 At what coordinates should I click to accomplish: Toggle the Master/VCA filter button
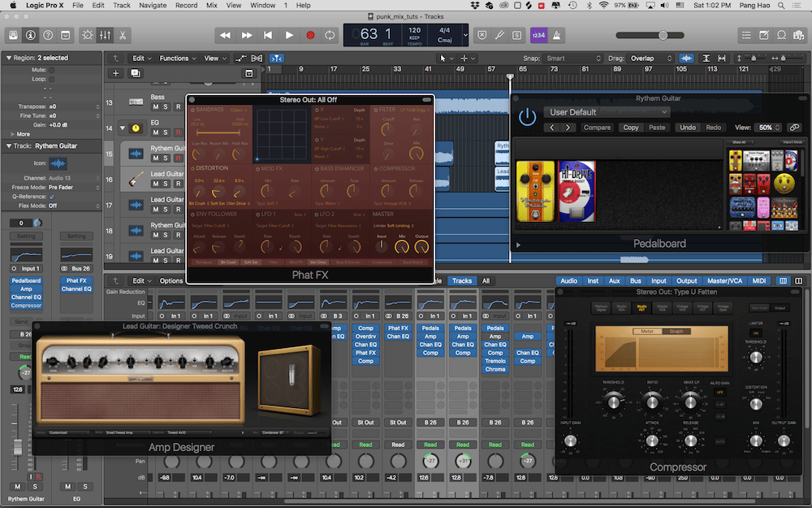coord(724,281)
